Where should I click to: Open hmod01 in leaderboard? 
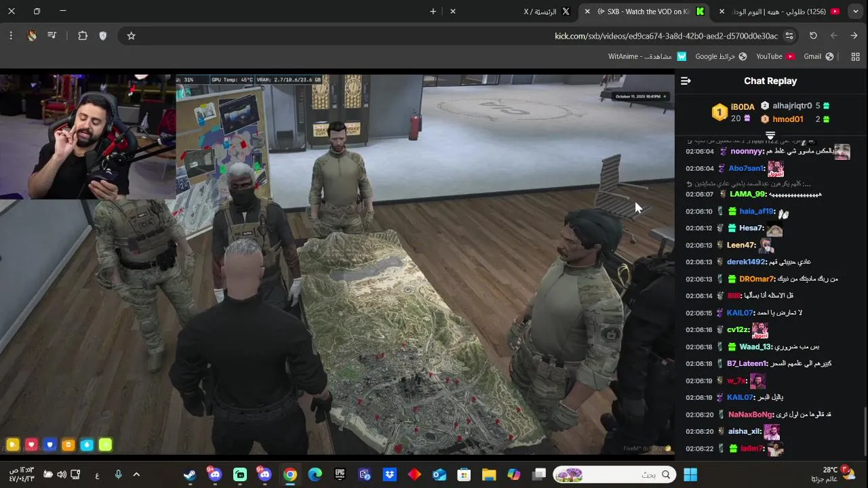787,119
